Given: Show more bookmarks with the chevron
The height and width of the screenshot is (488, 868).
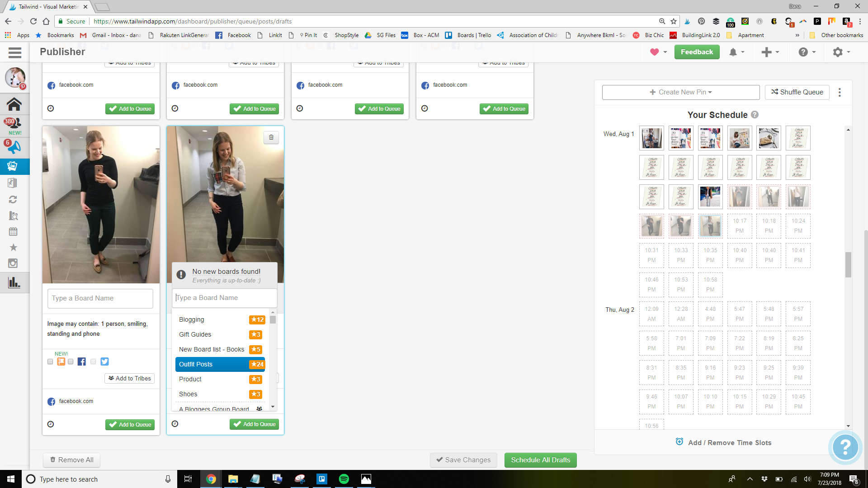Looking at the screenshot, I should tap(797, 35).
